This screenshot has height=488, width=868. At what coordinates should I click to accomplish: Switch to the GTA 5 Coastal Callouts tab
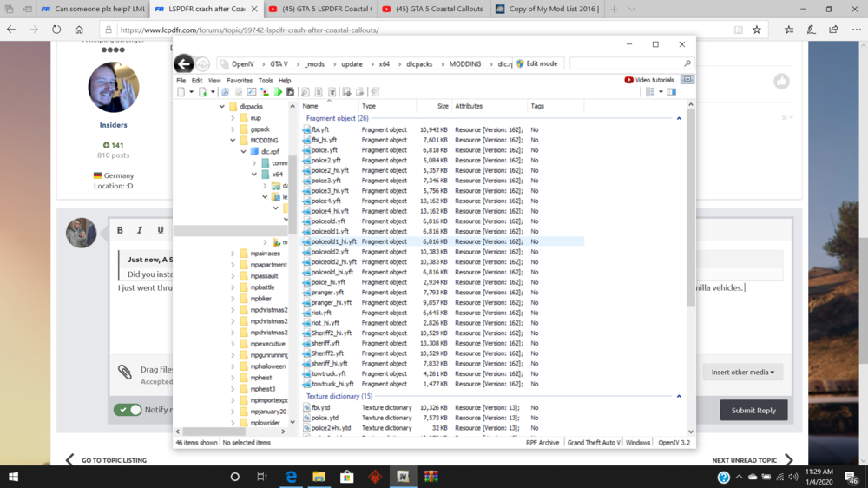[433, 9]
